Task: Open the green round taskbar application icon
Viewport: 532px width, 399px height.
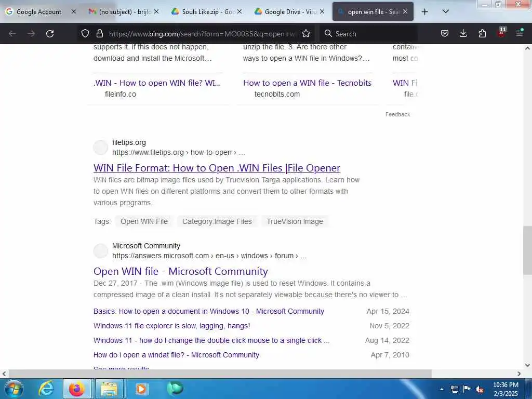Action: click(x=175, y=388)
